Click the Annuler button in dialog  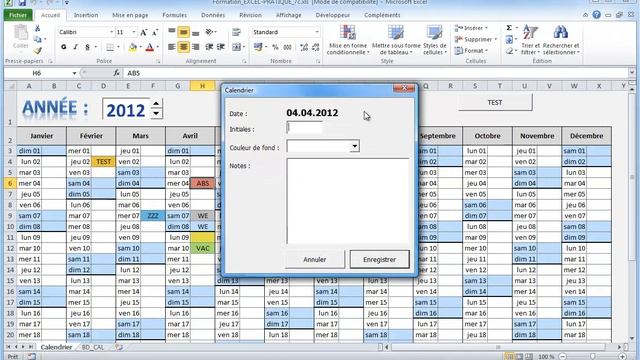click(315, 259)
